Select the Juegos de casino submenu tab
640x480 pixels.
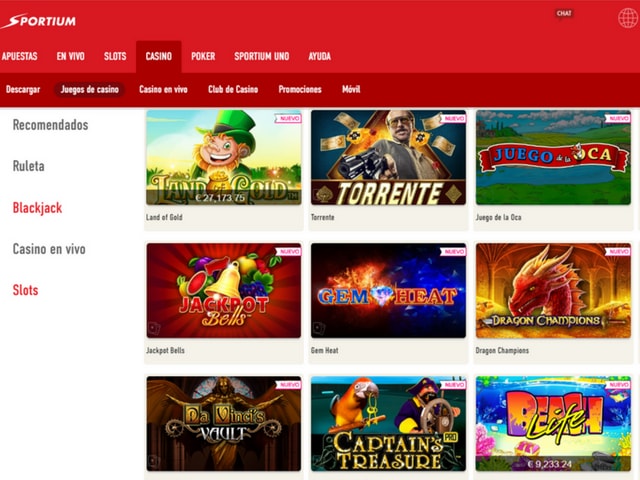[x=90, y=89]
